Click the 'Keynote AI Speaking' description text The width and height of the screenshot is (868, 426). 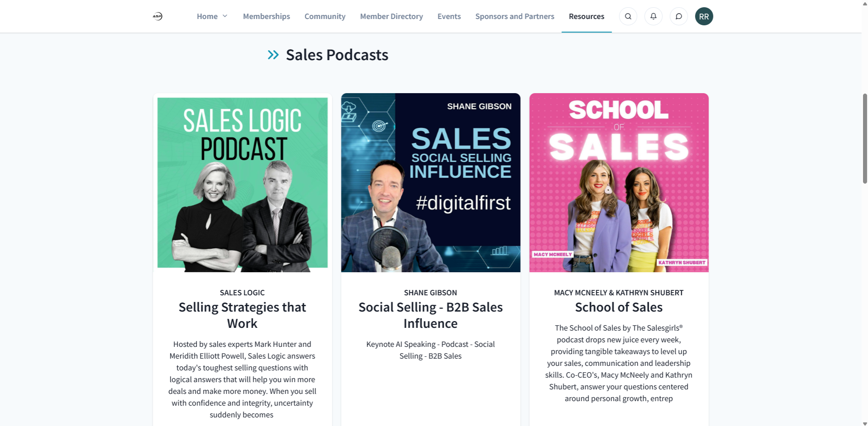pos(431,350)
